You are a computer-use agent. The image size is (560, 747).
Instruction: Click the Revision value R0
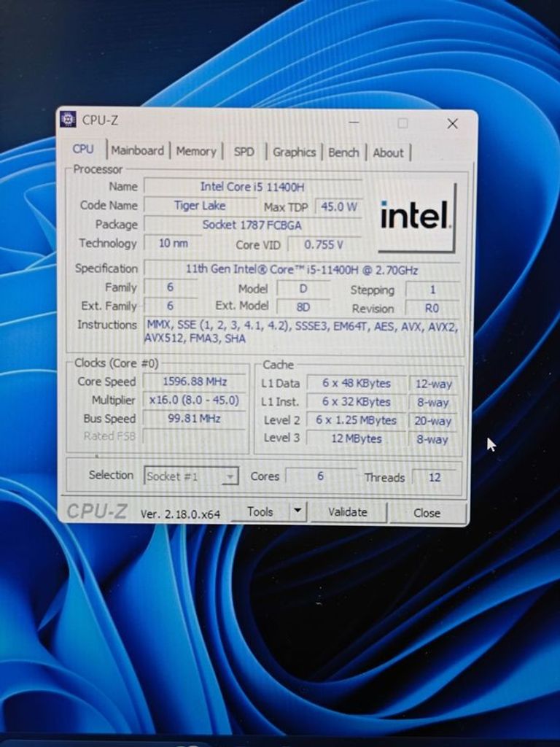click(x=432, y=309)
